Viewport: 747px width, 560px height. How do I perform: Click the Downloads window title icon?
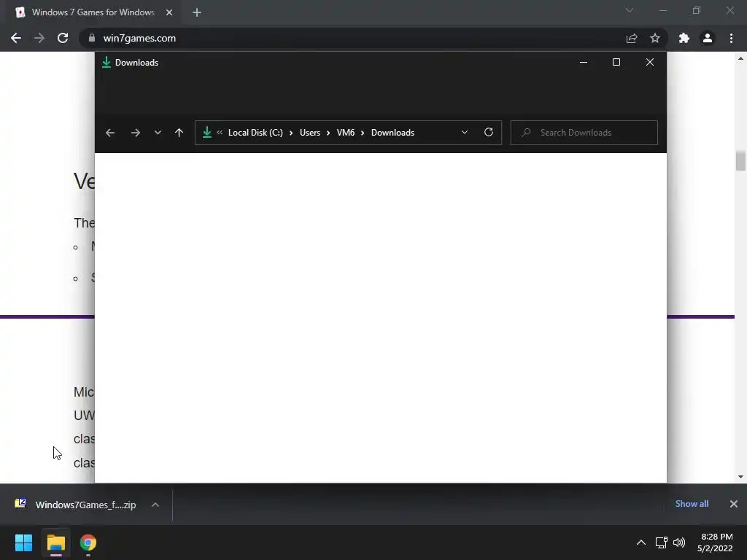pyautogui.click(x=107, y=63)
